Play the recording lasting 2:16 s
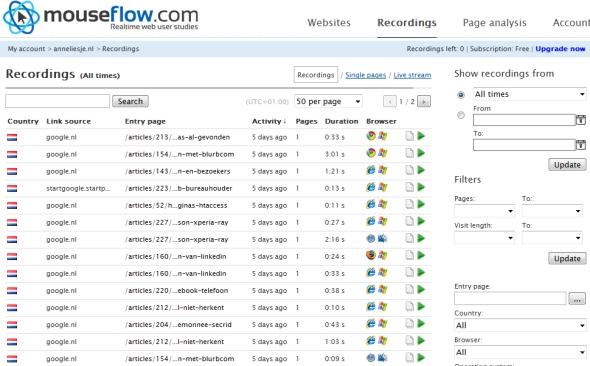Viewport: 590px width, 366px height. pyautogui.click(x=421, y=238)
